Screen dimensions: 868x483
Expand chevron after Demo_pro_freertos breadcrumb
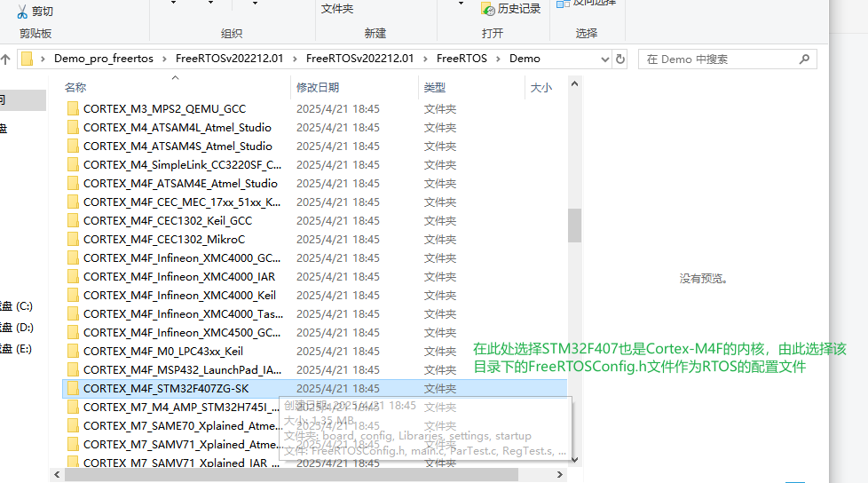[x=164, y=59]
